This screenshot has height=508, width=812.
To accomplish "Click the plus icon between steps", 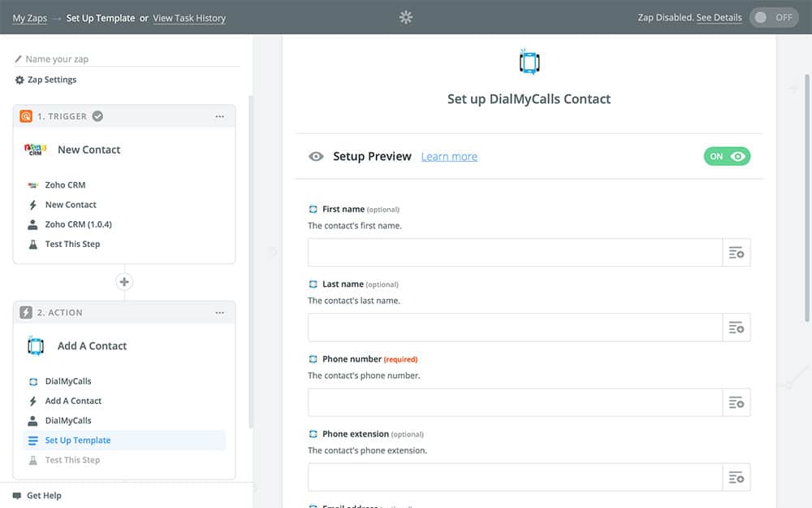I will tap(124, 282).
